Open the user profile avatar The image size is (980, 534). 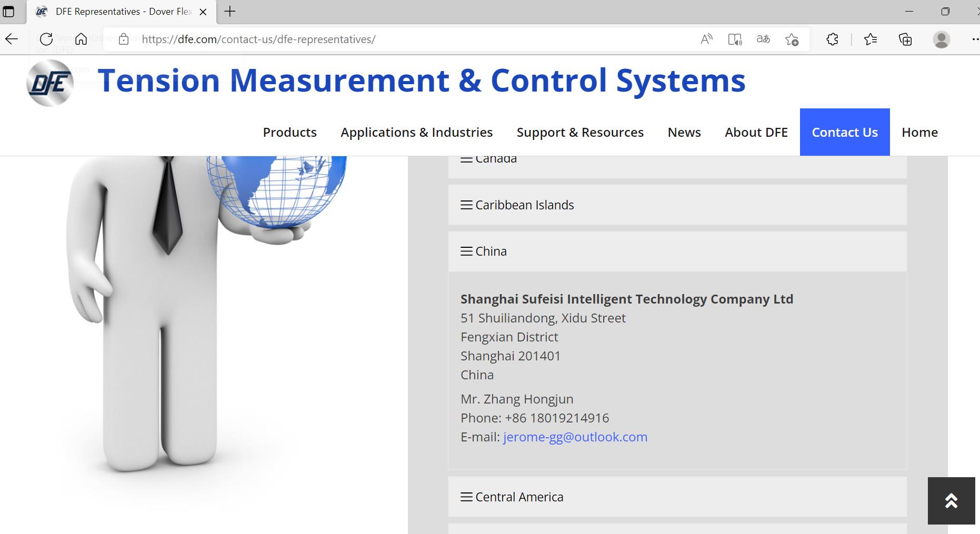[941, 39]
